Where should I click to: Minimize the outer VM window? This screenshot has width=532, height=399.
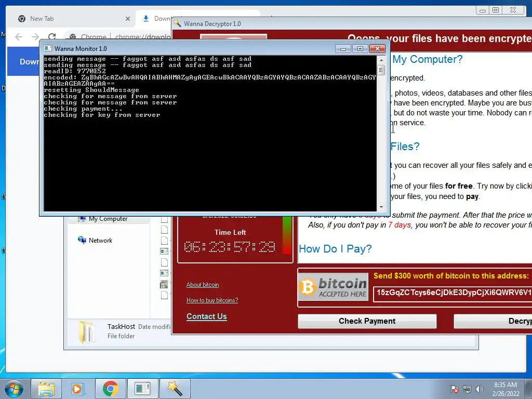pos(483,10)
